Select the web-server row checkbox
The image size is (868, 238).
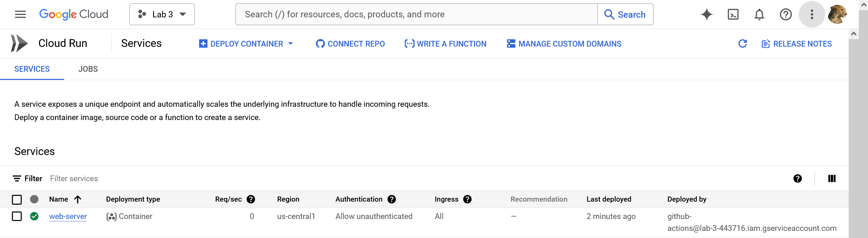coord(17,216)
